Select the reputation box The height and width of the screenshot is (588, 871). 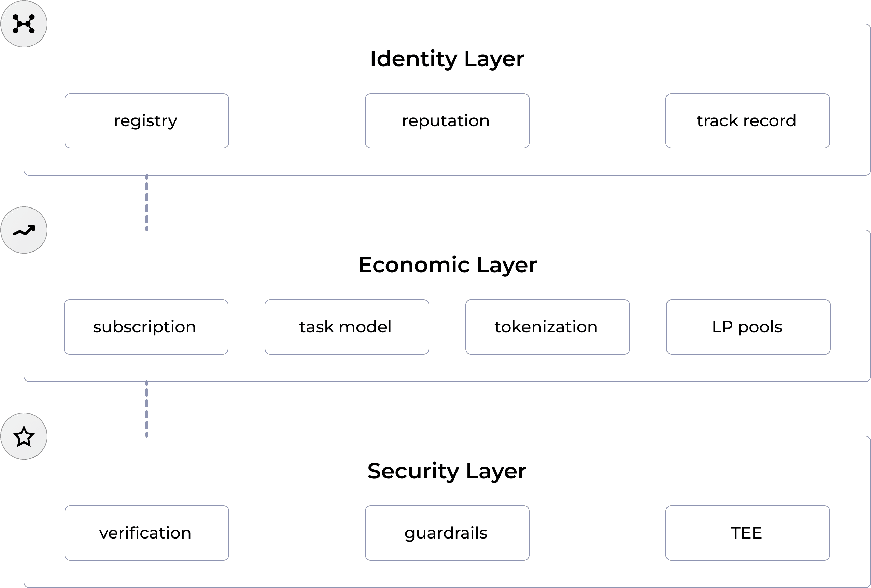pos(447,121)
